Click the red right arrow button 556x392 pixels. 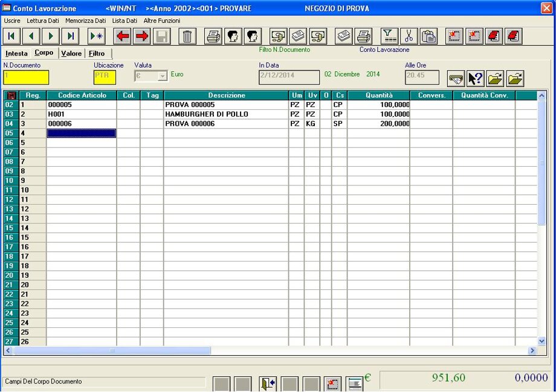point(142,36)
